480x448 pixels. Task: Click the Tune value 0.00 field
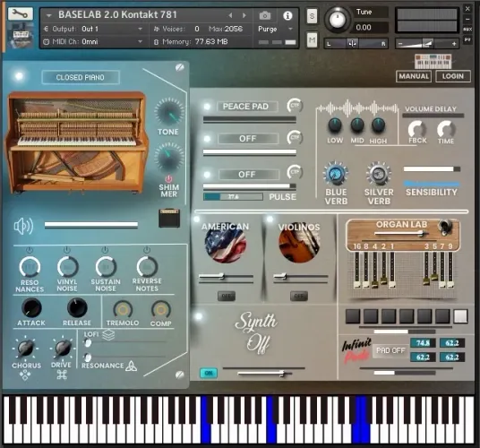click(x=371, y=28)
